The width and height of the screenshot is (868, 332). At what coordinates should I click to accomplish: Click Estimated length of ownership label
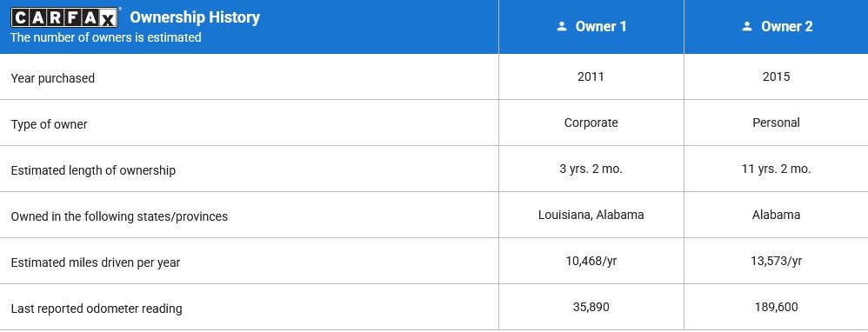click(93, 170)
